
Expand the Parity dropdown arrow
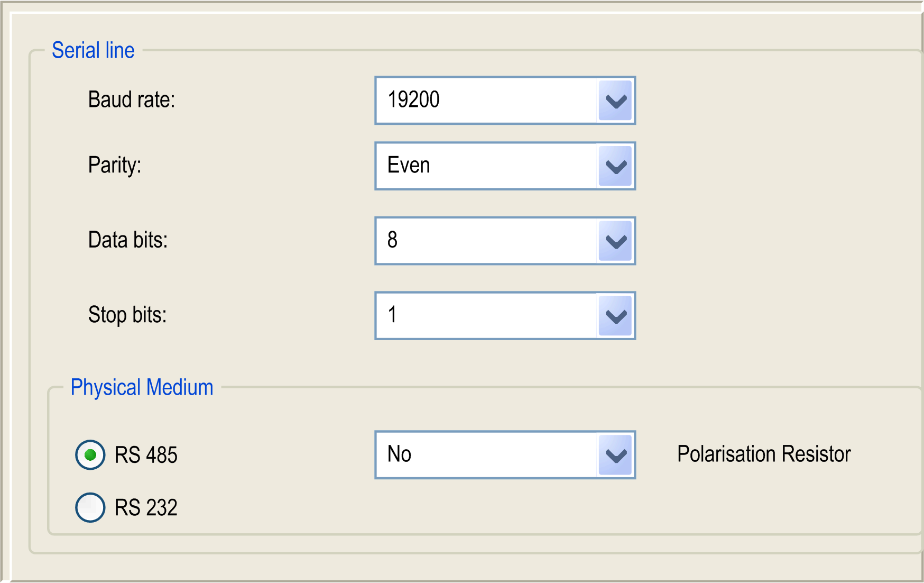[615, 166]
